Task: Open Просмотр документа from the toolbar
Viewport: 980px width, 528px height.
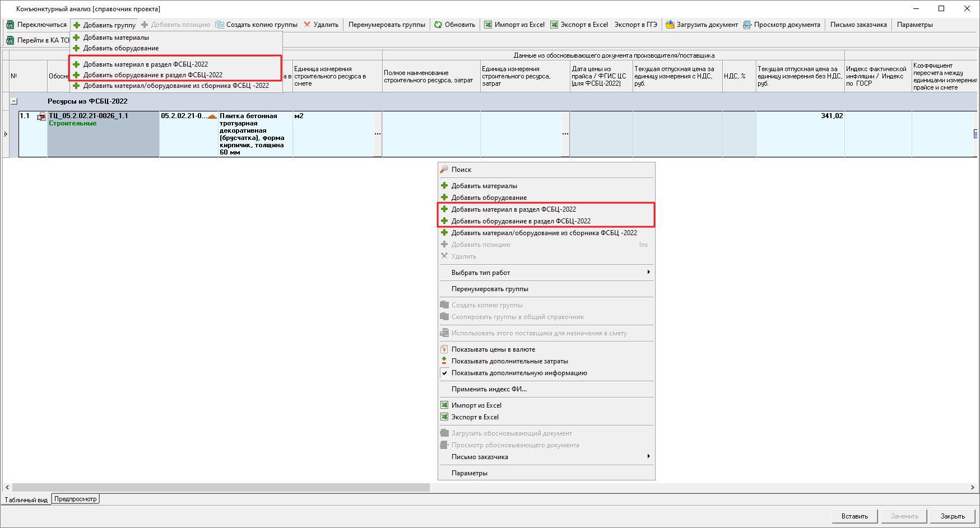Action: pos(747,25)
